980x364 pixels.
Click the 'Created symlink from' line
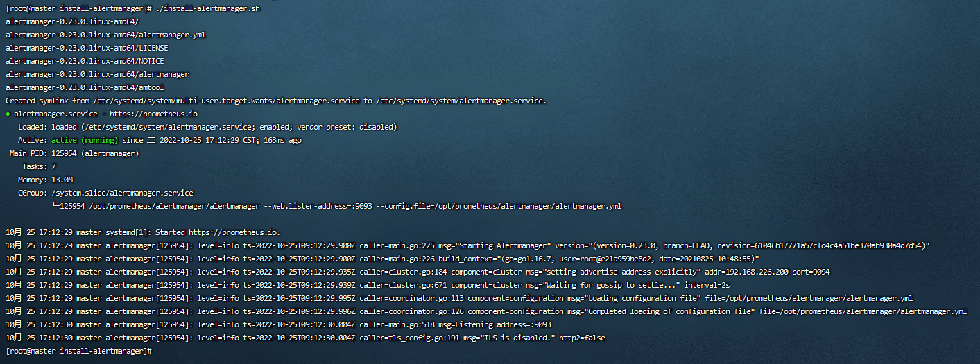276,101
